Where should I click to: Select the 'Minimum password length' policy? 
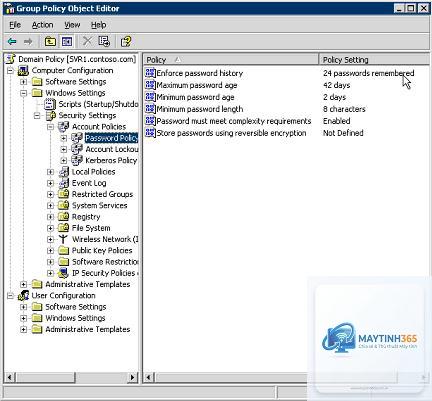(x=200, y=109)
